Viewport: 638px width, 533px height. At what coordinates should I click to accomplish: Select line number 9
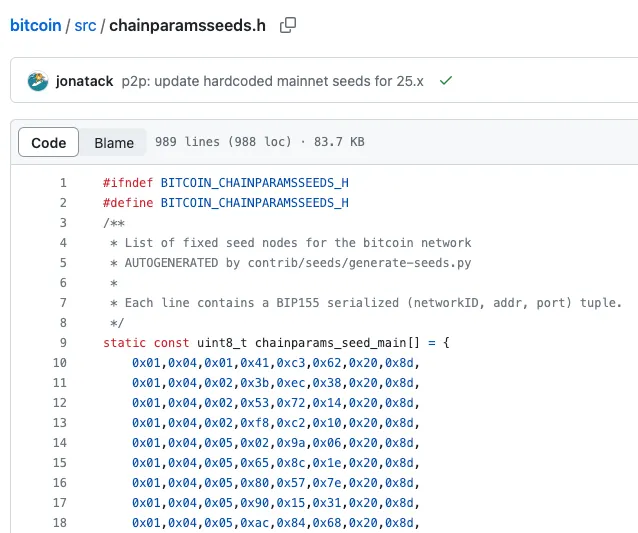(x=63, y=343)
